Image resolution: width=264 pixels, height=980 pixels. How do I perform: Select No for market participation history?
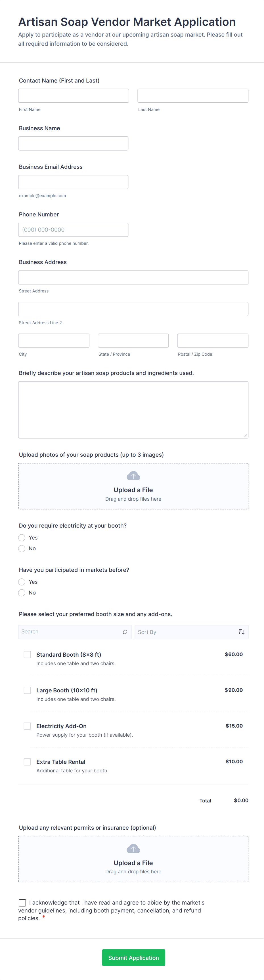(x=22, y=593)
